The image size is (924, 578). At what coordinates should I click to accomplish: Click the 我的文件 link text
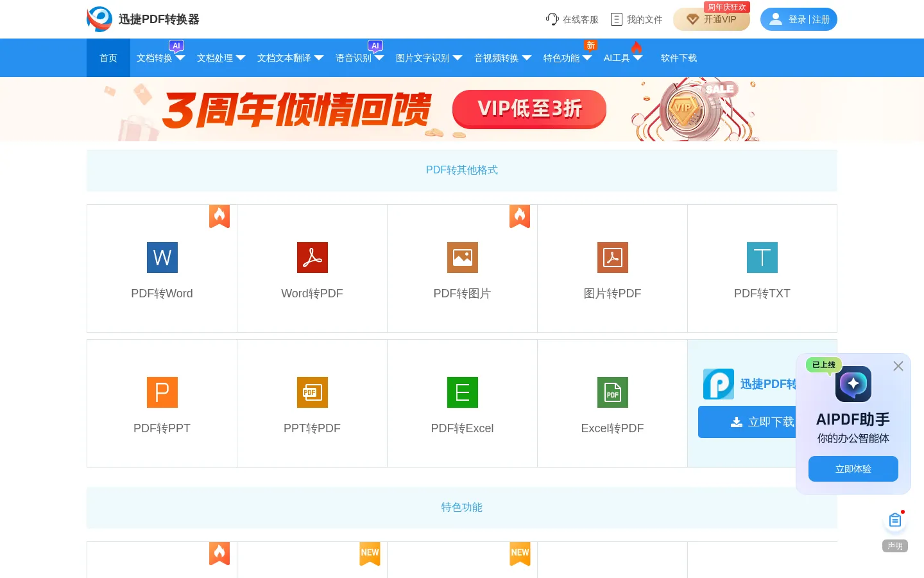pyautogui.click(x=645, y=19)
